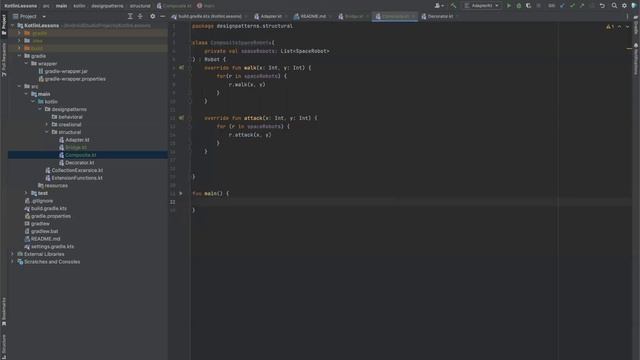Open the run configuration dropdown
This screenshot has width=640, height=360.
[x=482, y=6]
